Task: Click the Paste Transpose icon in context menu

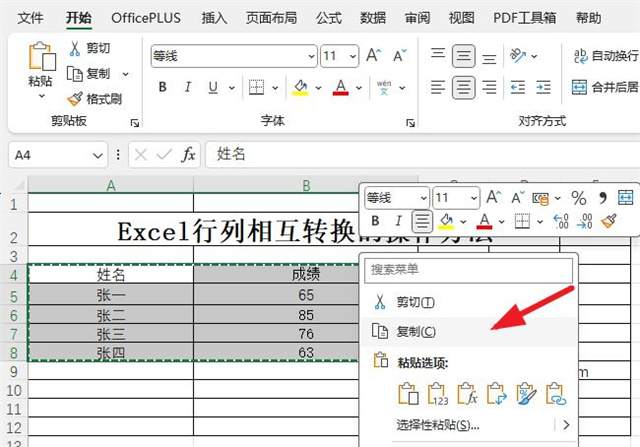Action: click(x=497, y=394)
